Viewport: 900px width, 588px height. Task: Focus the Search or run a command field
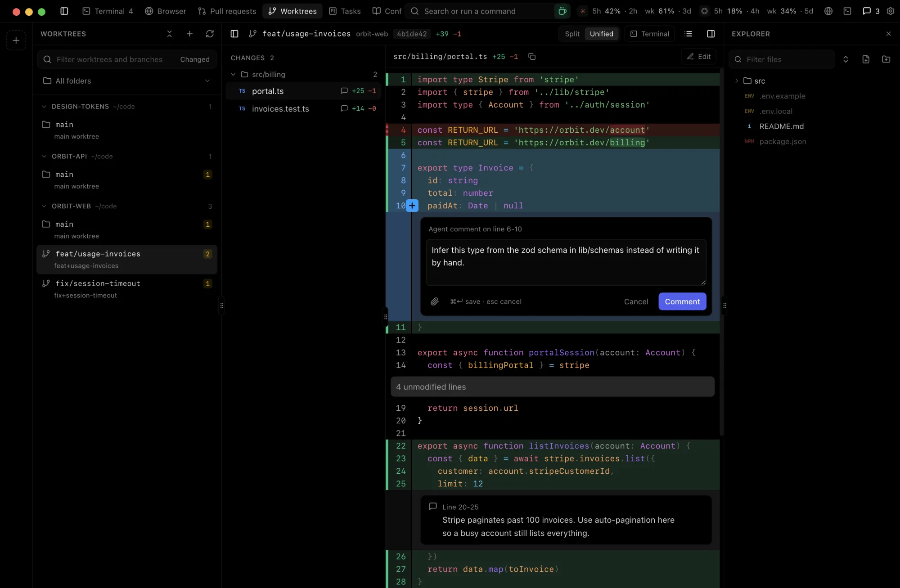point(480,11)
